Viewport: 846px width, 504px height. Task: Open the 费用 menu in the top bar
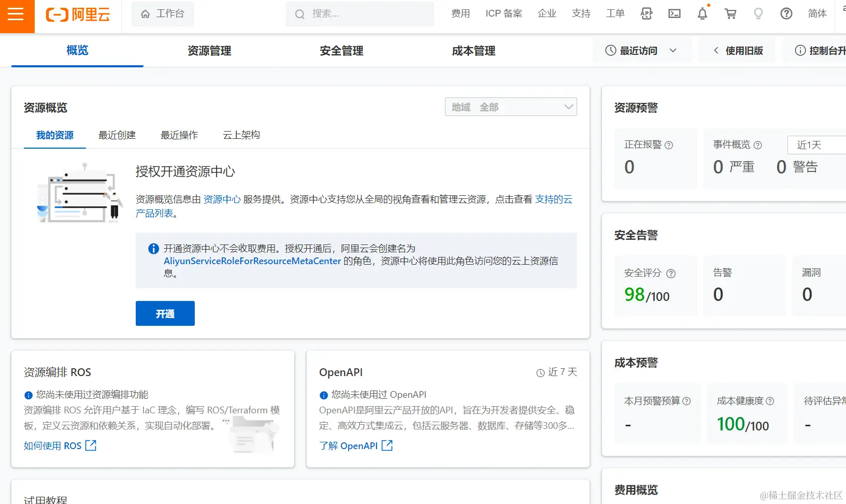point(461,14)
